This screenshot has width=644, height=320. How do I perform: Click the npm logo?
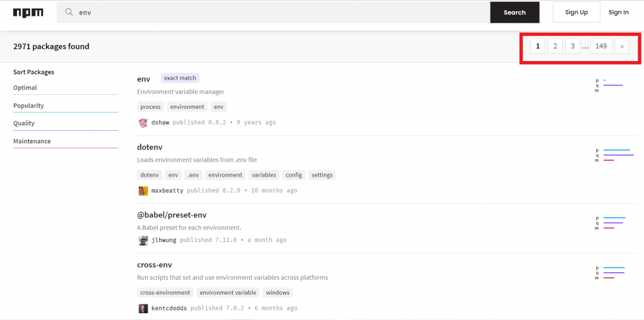(28, 13)
